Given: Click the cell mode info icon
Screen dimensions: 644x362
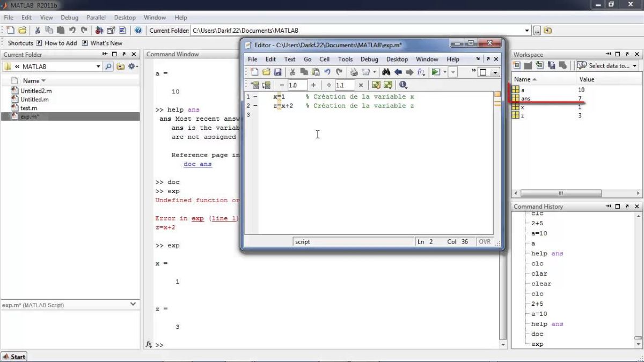Looking at the screenshot, I should pos(403,85).
